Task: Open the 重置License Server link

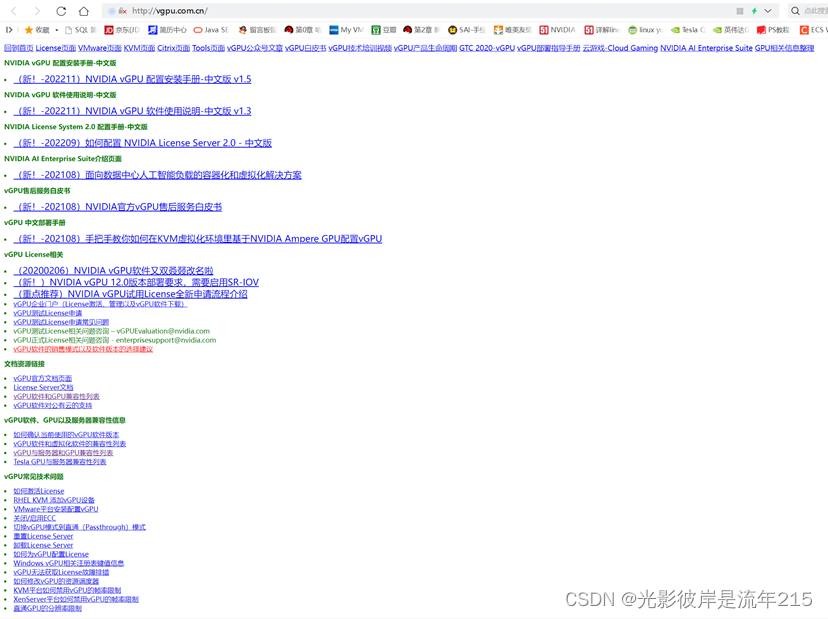Action: click(x=43, y=536)
